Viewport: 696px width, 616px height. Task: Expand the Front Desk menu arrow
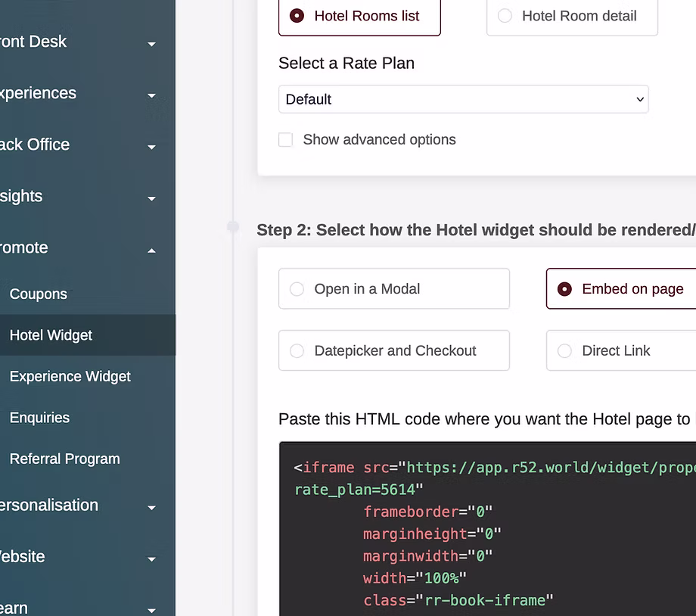point(151,44)
